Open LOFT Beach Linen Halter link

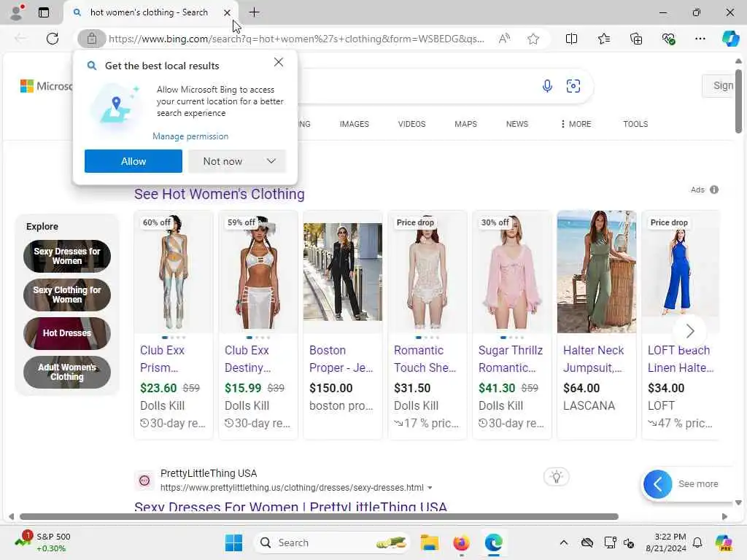(x=681, y=359)
